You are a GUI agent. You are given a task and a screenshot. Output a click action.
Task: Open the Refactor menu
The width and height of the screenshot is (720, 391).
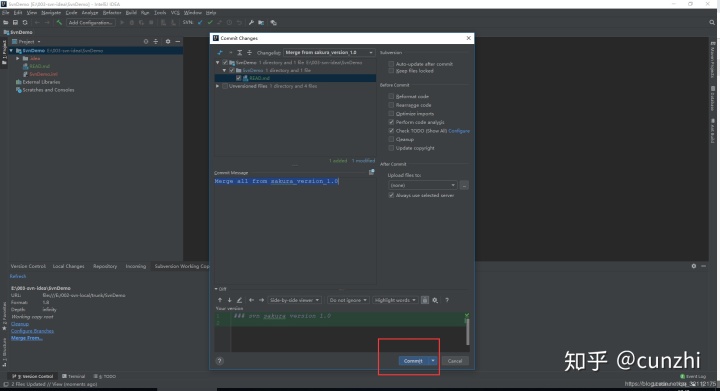coord(112,13)
